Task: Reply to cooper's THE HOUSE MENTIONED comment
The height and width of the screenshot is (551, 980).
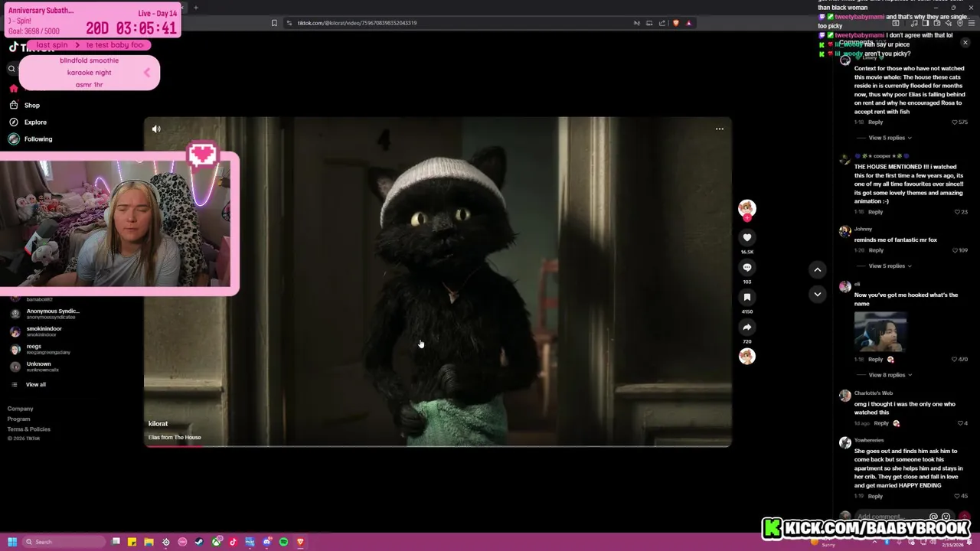Action: tap(876, 212)
